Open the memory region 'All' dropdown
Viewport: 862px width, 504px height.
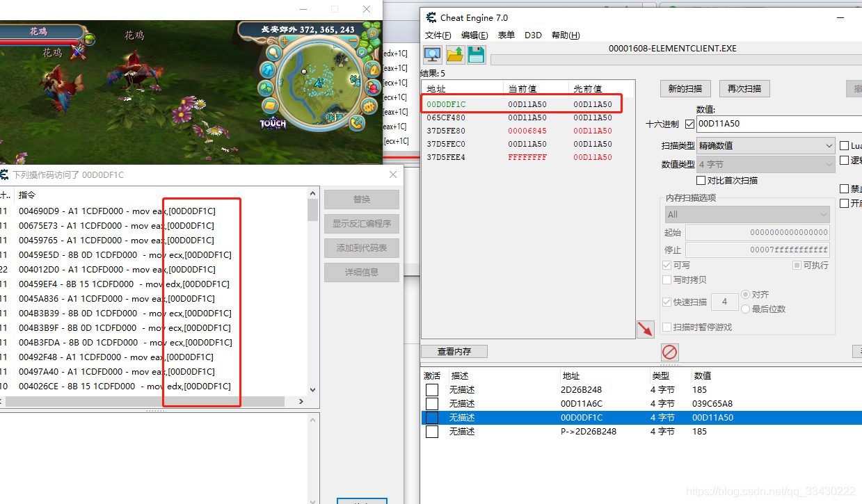[x=747, y=214]
